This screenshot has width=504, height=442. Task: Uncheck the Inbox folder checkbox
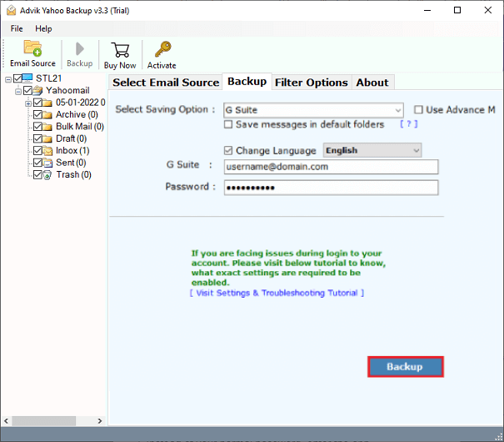(x=37, y=151)
